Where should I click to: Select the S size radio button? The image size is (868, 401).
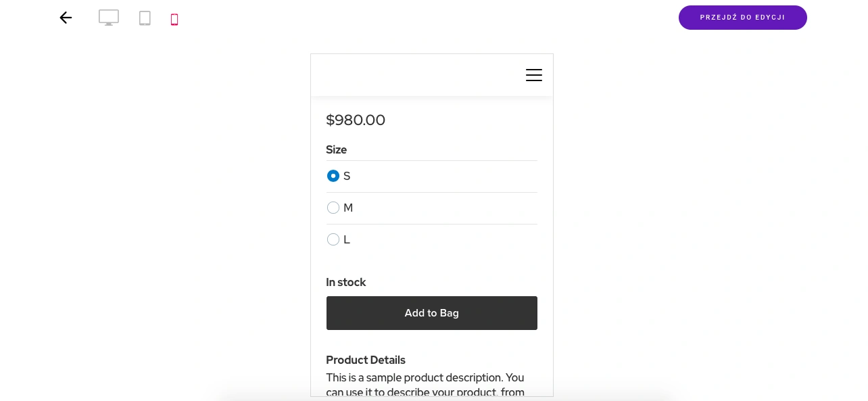[x=333, y=176]
